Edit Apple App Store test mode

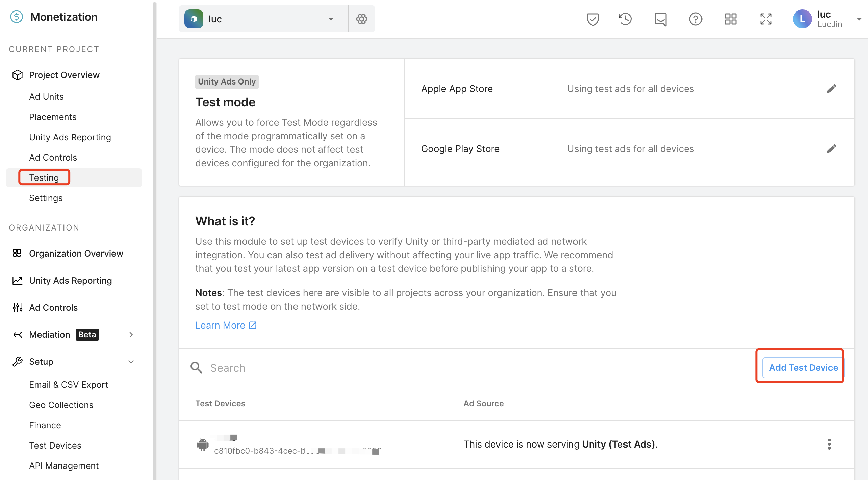coord(831,89)
